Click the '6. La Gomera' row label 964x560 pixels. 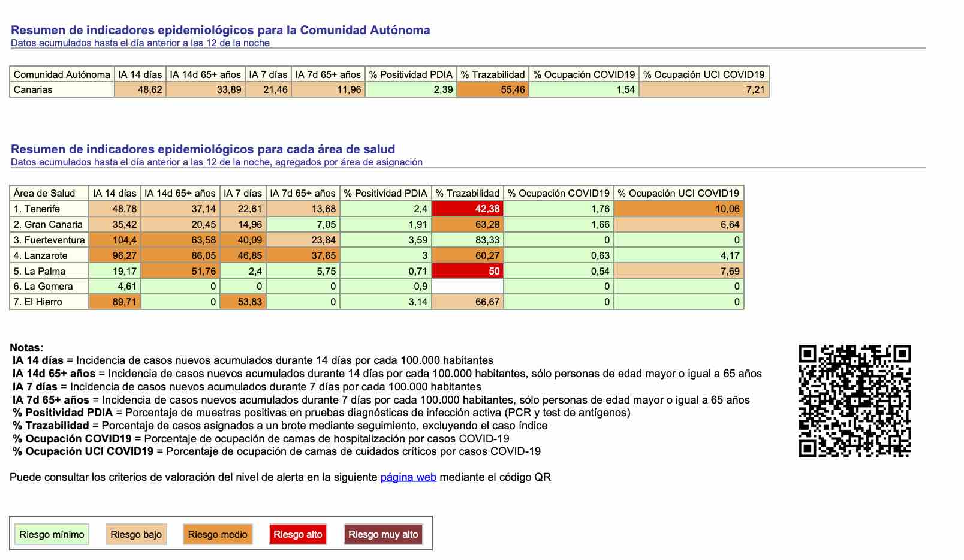[x=43, y=286]
